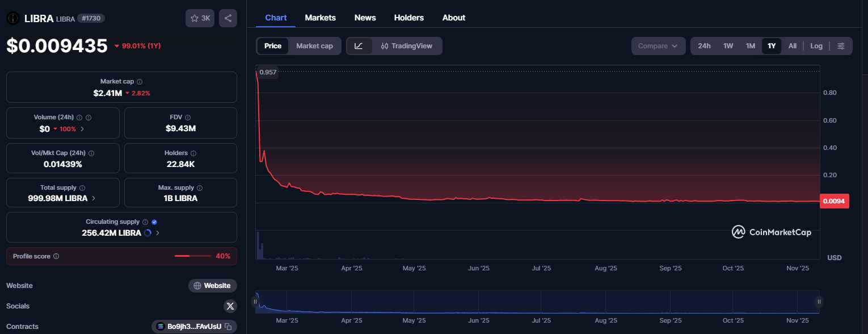Open the Chart tab
868x334 pixels.
coord(276,18)
